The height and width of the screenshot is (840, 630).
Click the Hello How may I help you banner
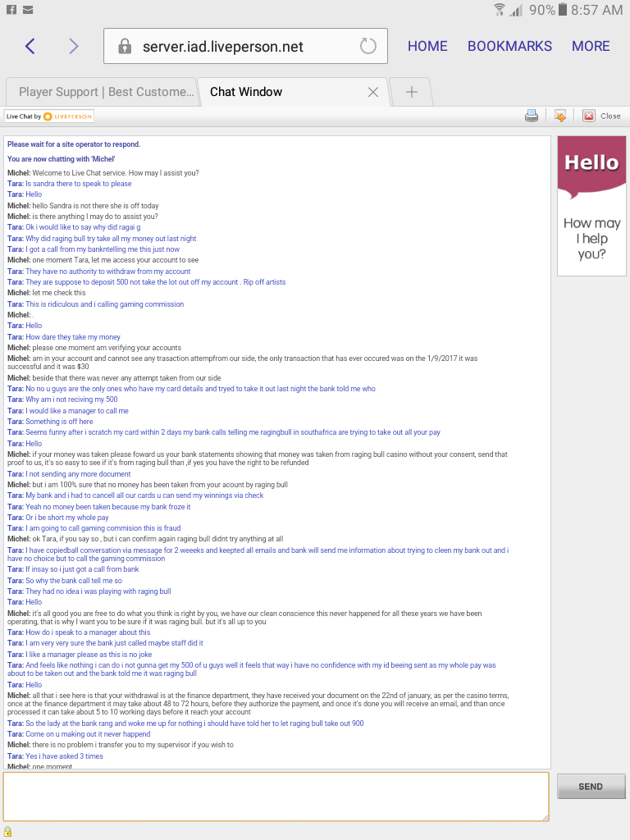(x=591, y=206)
